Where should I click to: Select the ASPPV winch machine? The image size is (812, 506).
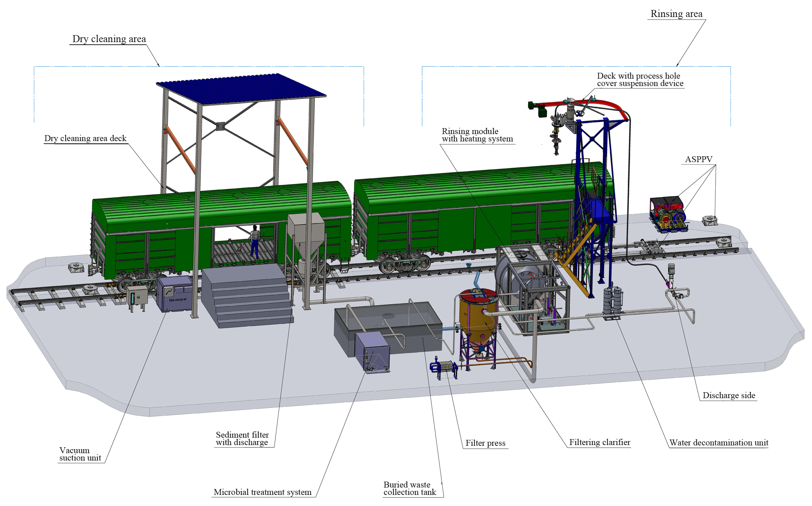click(669, 214)
